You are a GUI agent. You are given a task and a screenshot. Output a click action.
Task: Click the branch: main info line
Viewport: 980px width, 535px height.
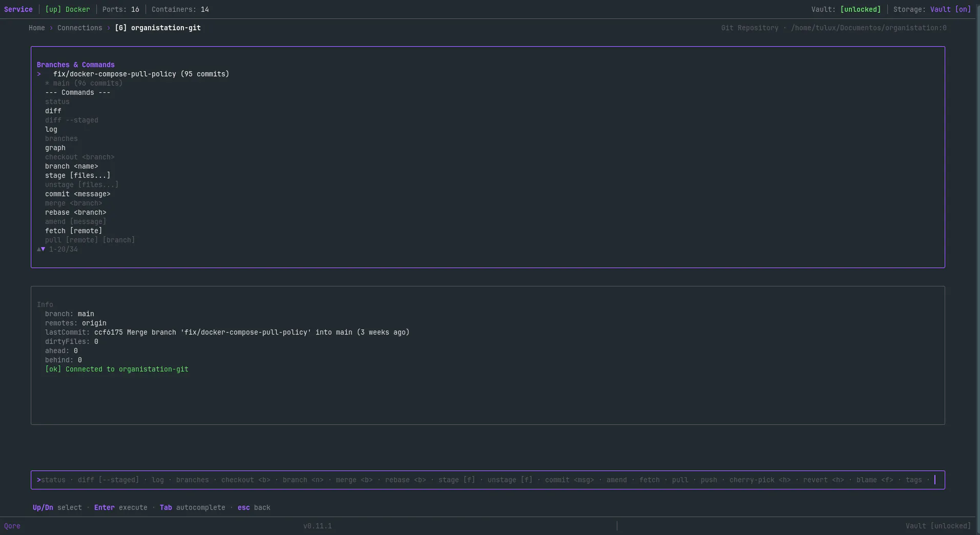coord(69,314)
